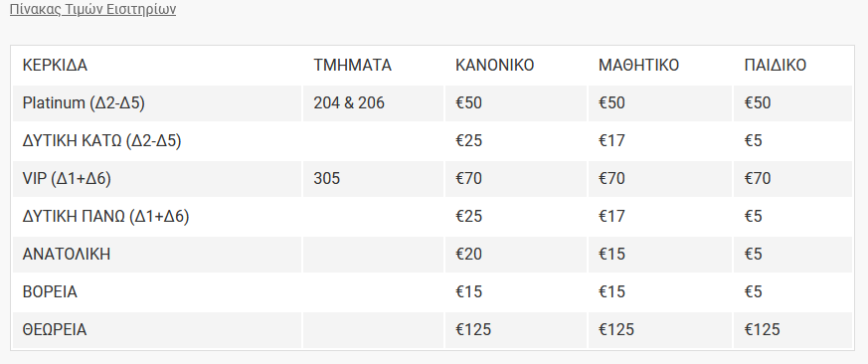Click the €70 student price for VIP
The height and width of the screenshot is (364, 868).
(x=611, y=178)
